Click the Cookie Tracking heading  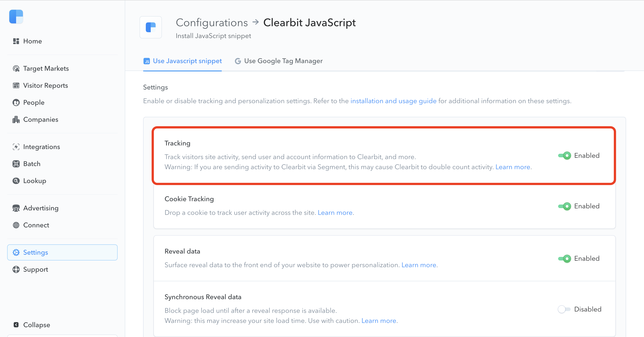click(189, 199)
